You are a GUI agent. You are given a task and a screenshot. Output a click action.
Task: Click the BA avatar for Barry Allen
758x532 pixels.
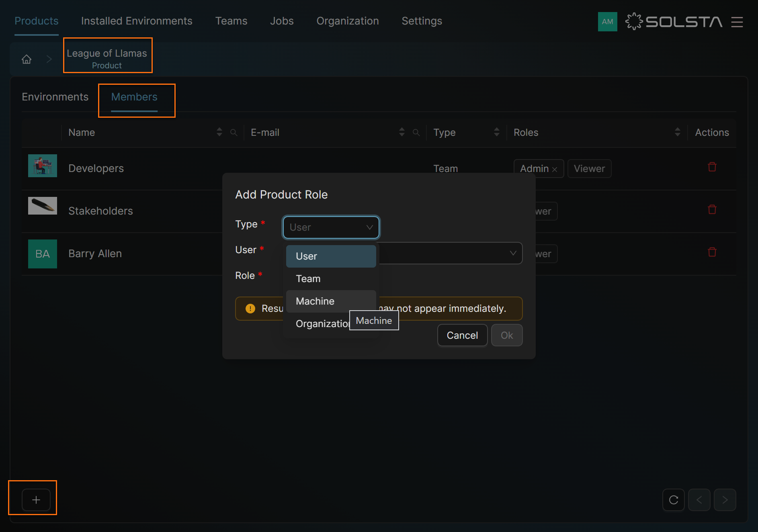(x=43, y=254)
